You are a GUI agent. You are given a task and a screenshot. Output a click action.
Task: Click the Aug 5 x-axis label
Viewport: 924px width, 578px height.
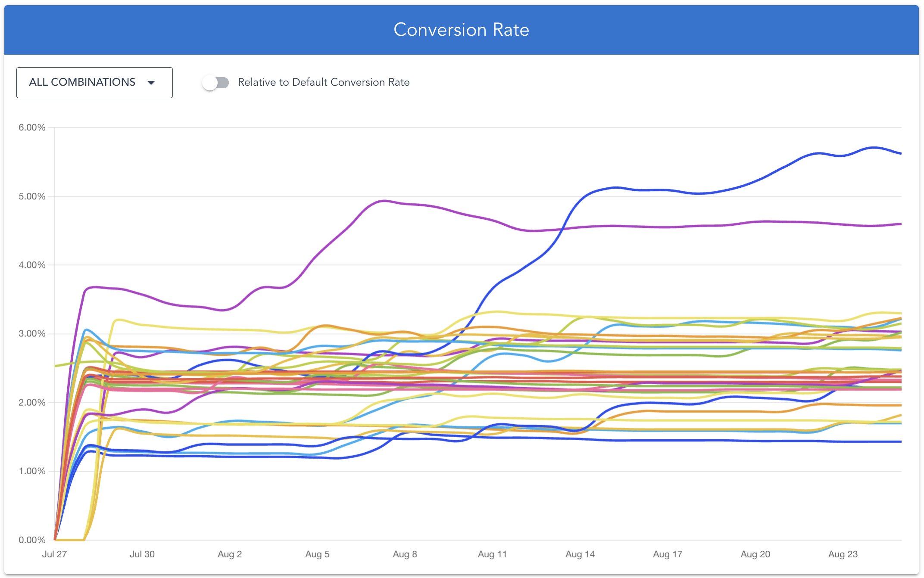(317, 554)
